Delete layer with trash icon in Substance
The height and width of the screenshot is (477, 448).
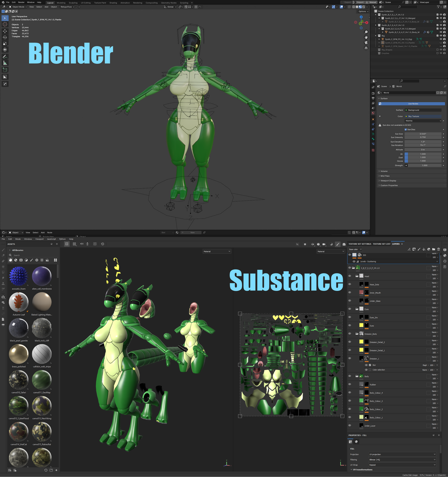tap(439, 249)
